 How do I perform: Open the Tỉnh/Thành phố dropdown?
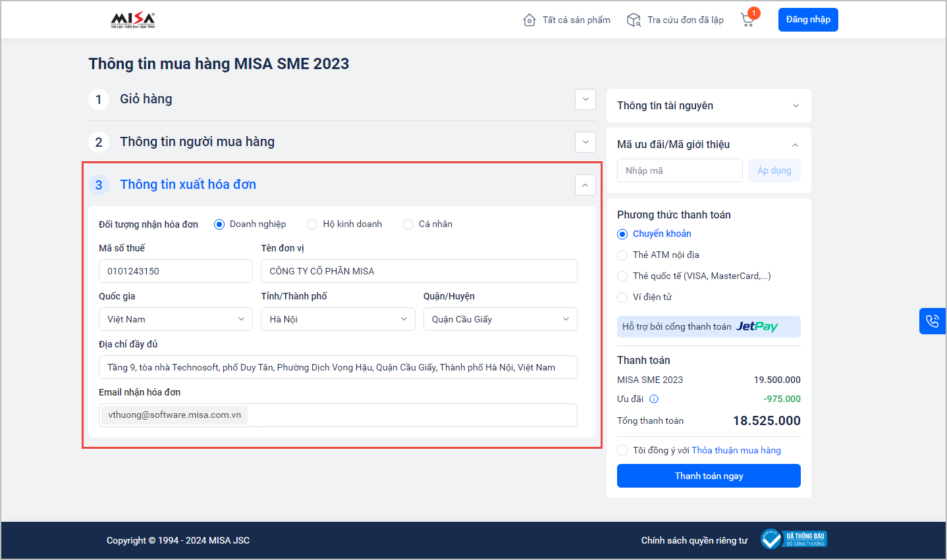(x=338, y=319)
